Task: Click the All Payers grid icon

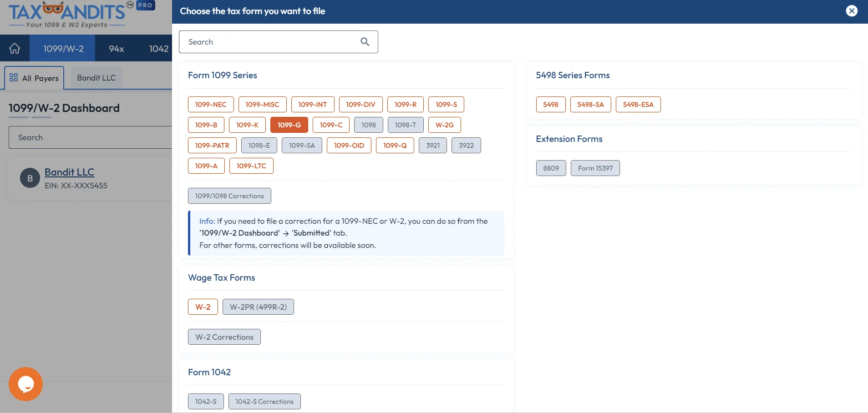Action: tap(14, 78)
